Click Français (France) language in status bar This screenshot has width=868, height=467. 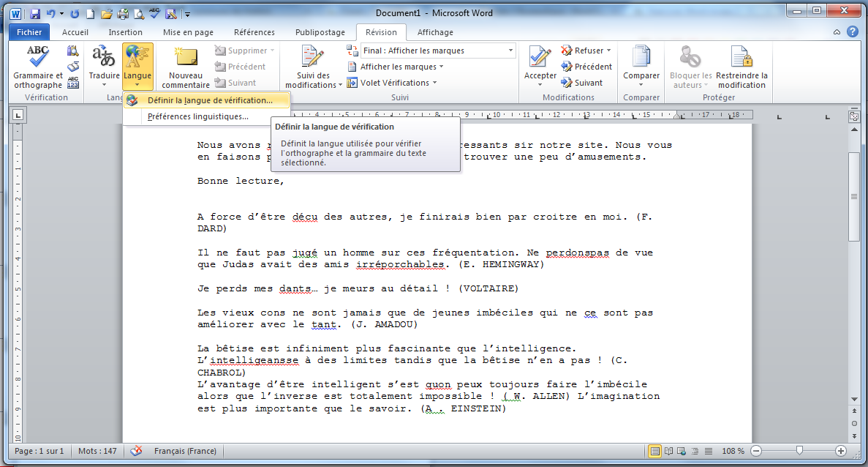point(185,451)
